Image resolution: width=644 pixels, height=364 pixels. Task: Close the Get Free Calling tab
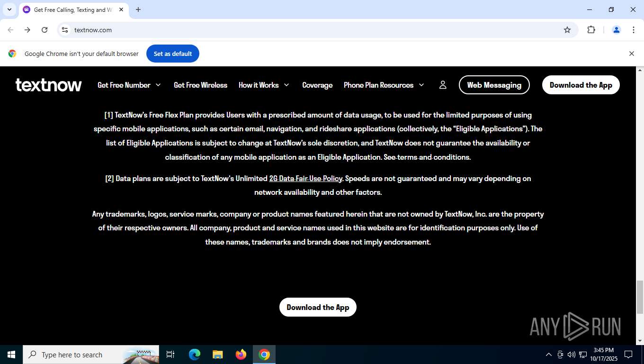tap(121, 9)
